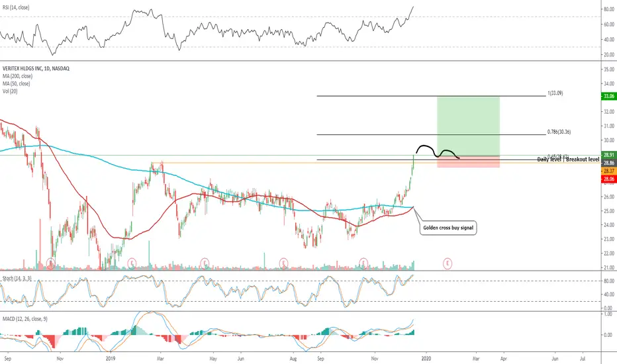Click the hand-drawn black curve drawing
Image resolution: width=617 pixels, height=364 pixels.
pos(438,152)
